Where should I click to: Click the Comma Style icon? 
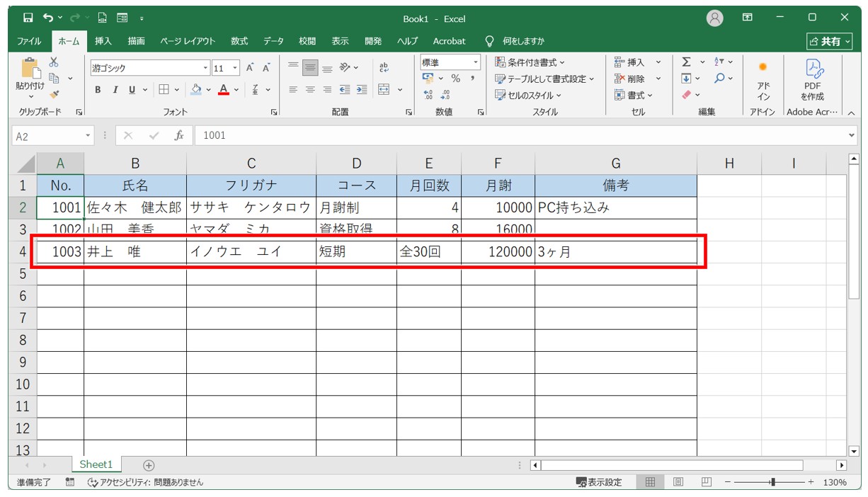[472, 79]
